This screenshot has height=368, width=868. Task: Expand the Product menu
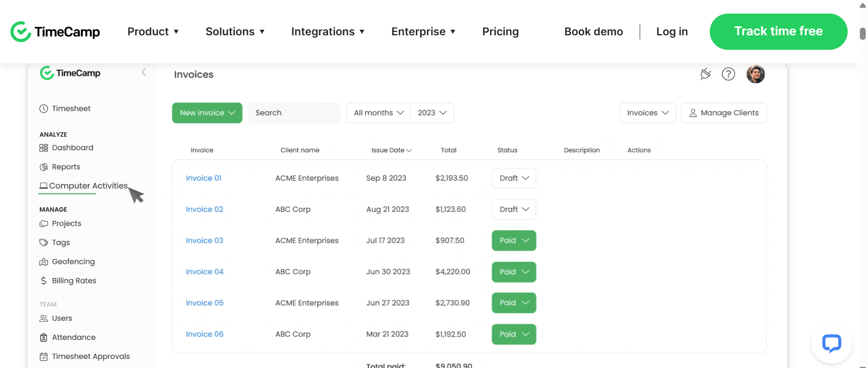point(153,32)
